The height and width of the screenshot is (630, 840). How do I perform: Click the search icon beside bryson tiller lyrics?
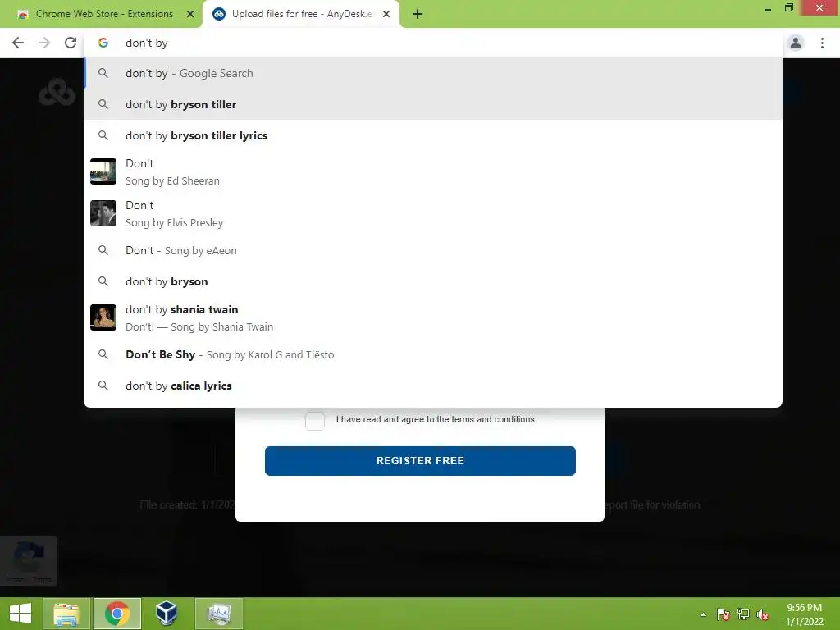click(x=103, y=135)
